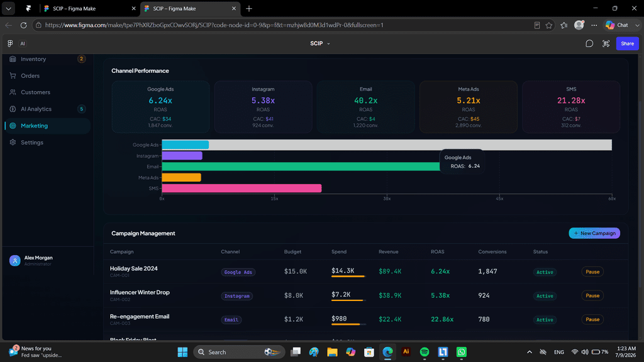Open the Inventory sidebar icon
This screenshot has width=644, height=362.
[x=13, y=59]
